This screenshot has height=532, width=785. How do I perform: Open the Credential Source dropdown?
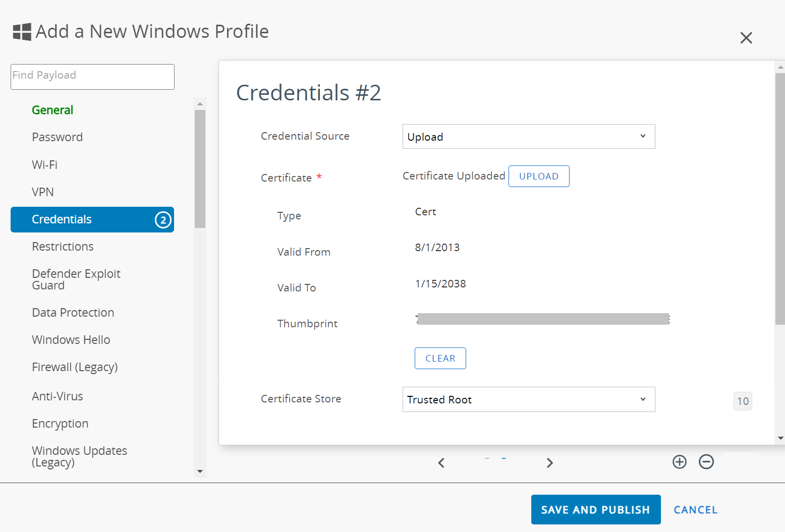(x=528, y=137)
